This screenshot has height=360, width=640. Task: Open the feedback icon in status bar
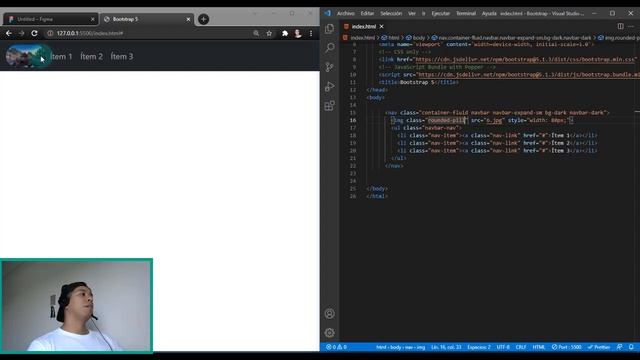[619, 347]
